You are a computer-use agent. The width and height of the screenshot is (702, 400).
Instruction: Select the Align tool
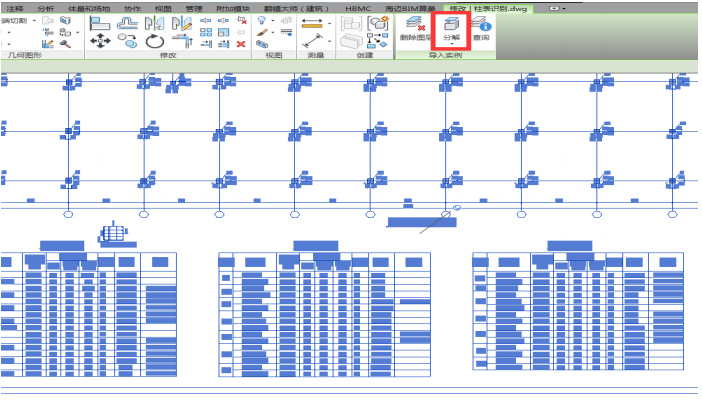(100, 23)
